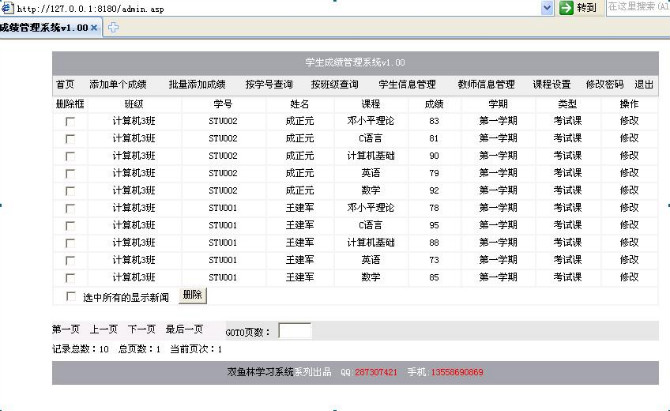Check the box for STU002 C语言 row
The width and height of the screenshot is (670, 411).
tap(70, 139)
